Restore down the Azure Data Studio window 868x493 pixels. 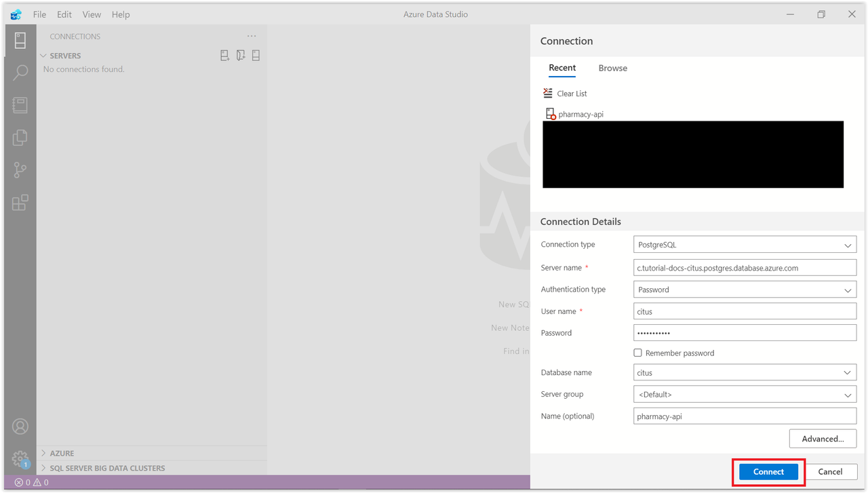point(821,14)
